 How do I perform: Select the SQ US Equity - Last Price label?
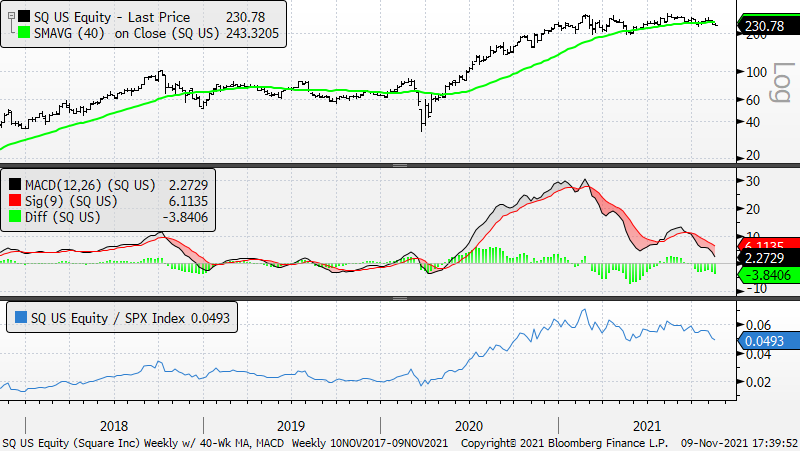(112, 17)
